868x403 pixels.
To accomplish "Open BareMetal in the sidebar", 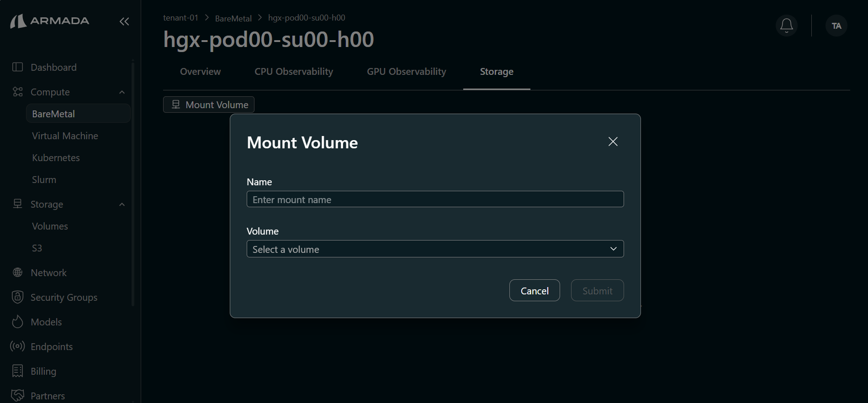I will coord(78,114).
